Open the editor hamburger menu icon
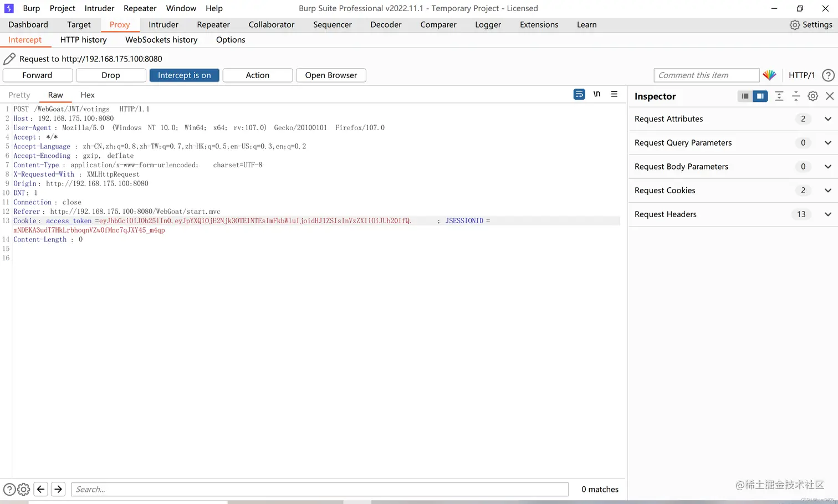This screenshot has height=504, width=838. coord(614,94)
